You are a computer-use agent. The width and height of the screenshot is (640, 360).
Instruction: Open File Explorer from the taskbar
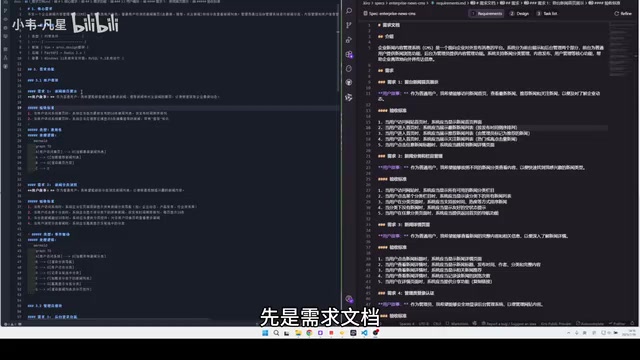coord(298,333)
